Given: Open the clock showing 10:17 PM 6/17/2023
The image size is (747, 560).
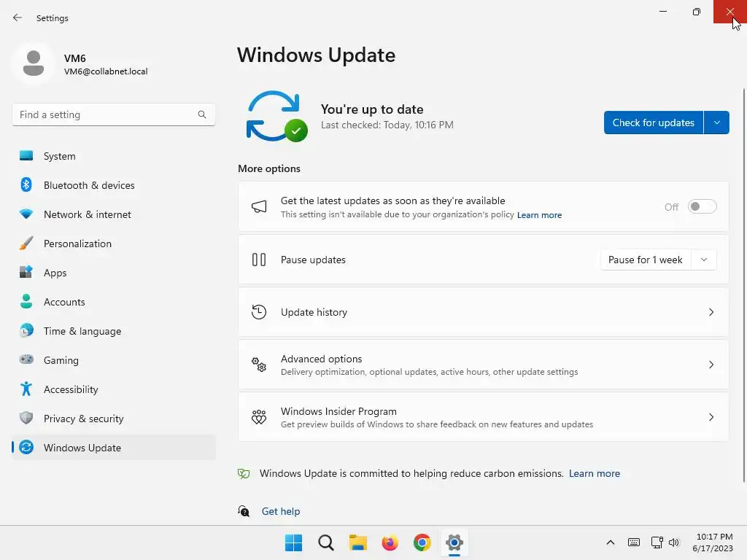Looking at the screenshot, I should coord(713,542).
